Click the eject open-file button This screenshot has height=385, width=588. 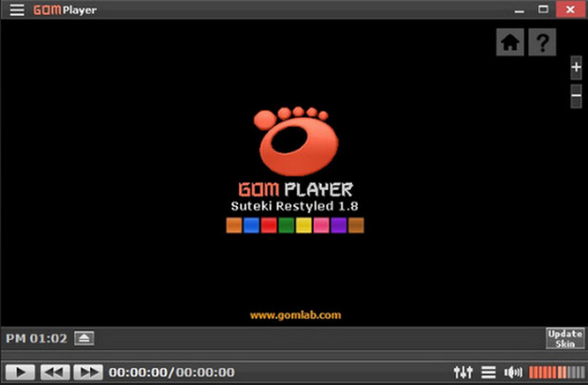click(x=84, y=339)
